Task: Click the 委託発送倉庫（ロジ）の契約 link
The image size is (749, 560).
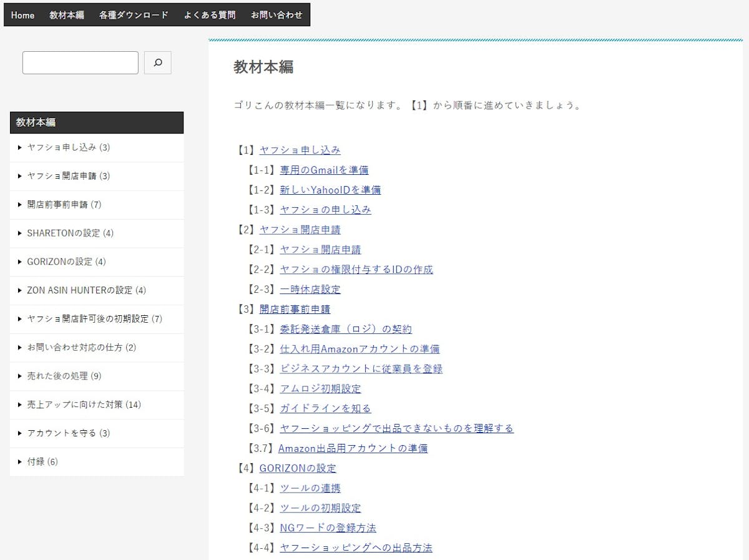Action: pos(346,329)
